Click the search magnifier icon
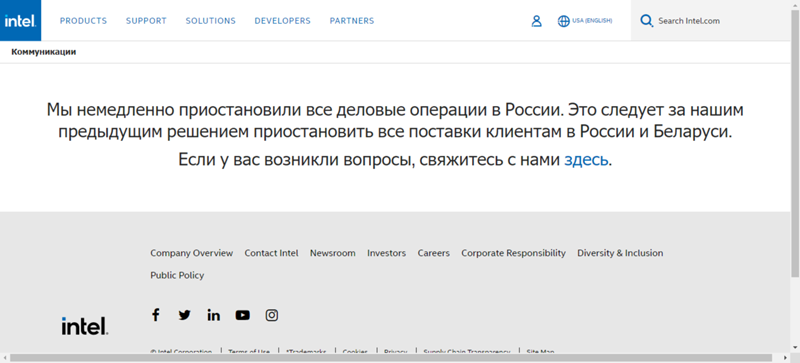 646,21
